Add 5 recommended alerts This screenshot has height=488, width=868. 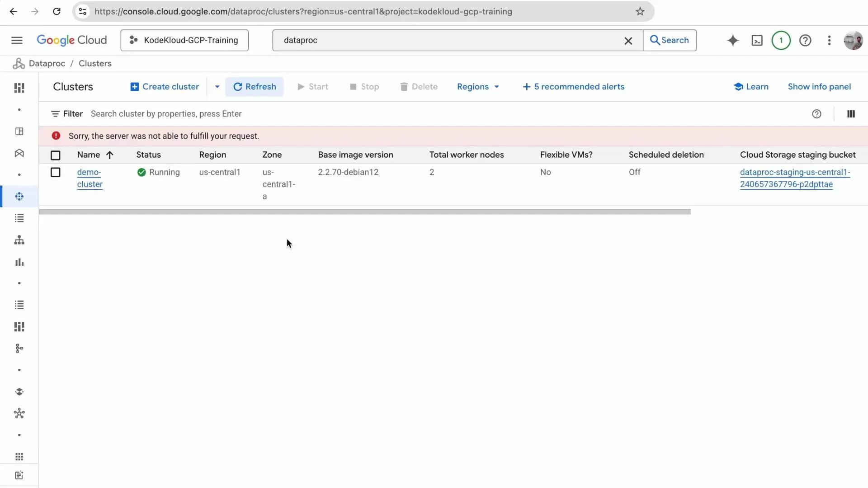574,87
